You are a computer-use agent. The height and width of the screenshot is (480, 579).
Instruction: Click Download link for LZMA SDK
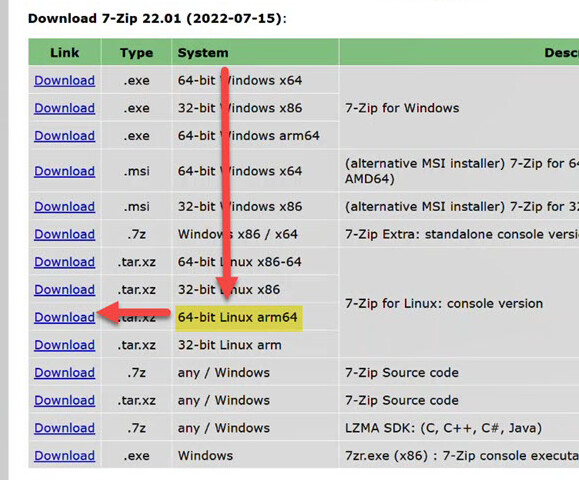coord(65,428)
